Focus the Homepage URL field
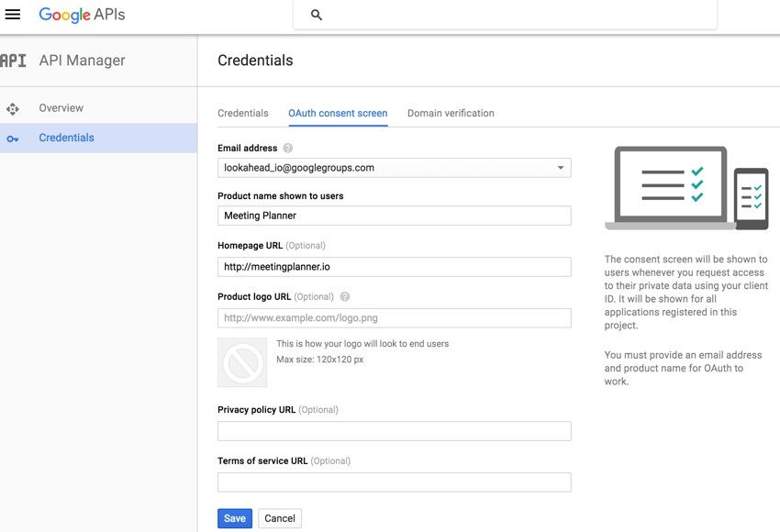 [394, 267]
